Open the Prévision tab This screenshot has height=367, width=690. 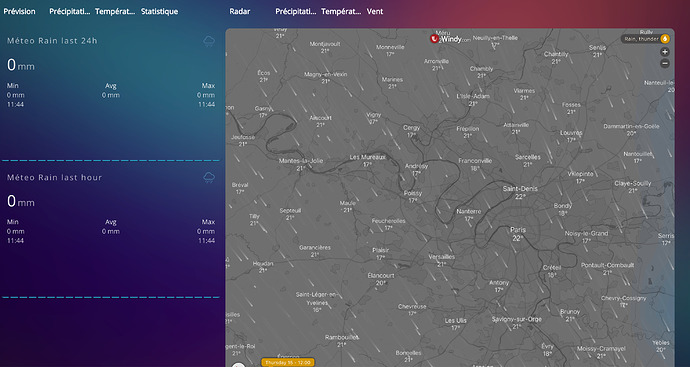point(19,11)
